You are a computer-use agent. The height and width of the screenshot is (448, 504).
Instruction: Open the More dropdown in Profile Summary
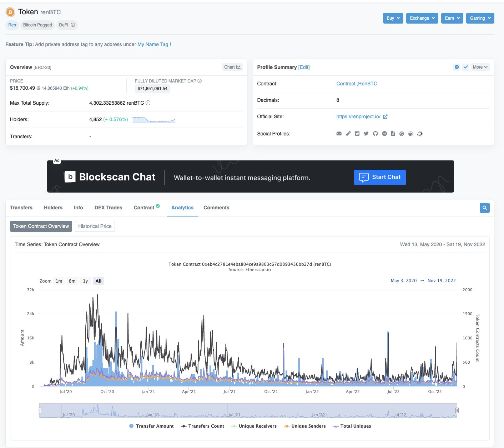(x=480, y=67)
